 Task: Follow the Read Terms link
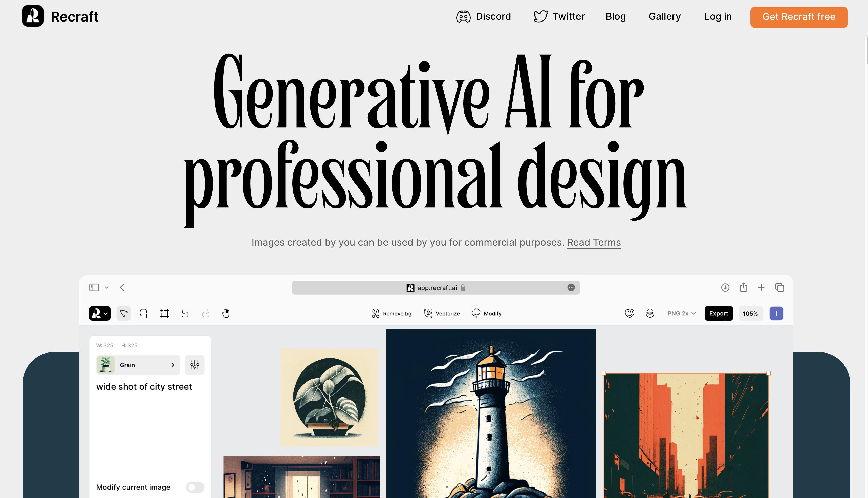pyautogui.click(x=594, y=242)
